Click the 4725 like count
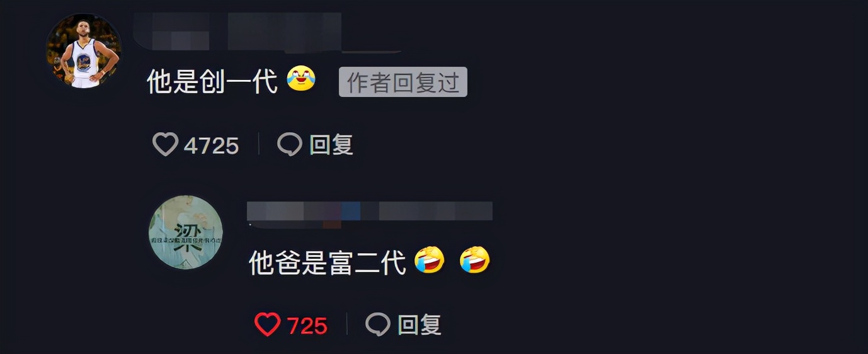Viewport: 868px width, 354px height. point(212,146)
